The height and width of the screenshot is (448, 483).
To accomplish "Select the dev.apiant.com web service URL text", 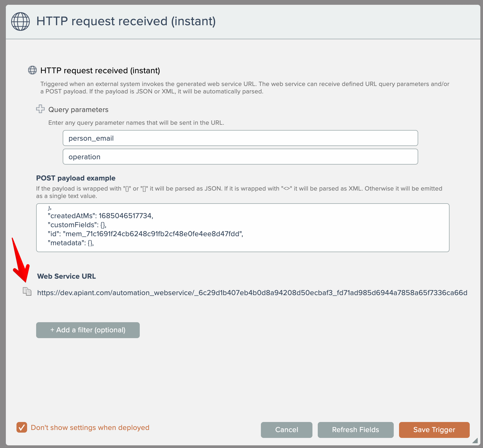I will click(252, 293).
